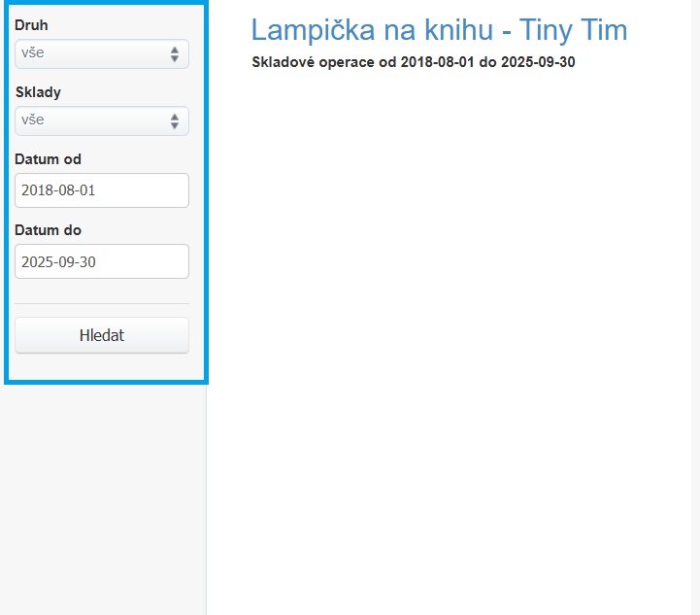700x615 pixels.
Task: Click the Druh label
Action: 31,25
